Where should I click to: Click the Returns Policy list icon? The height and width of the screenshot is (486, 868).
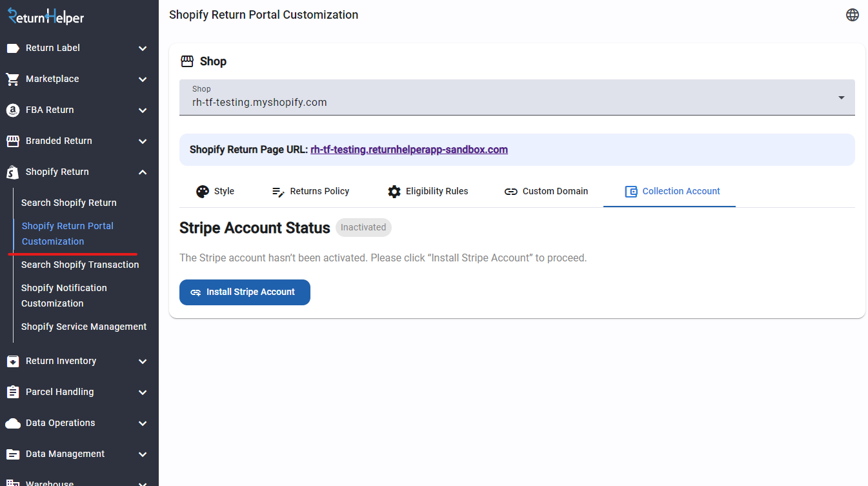(279, 191)
